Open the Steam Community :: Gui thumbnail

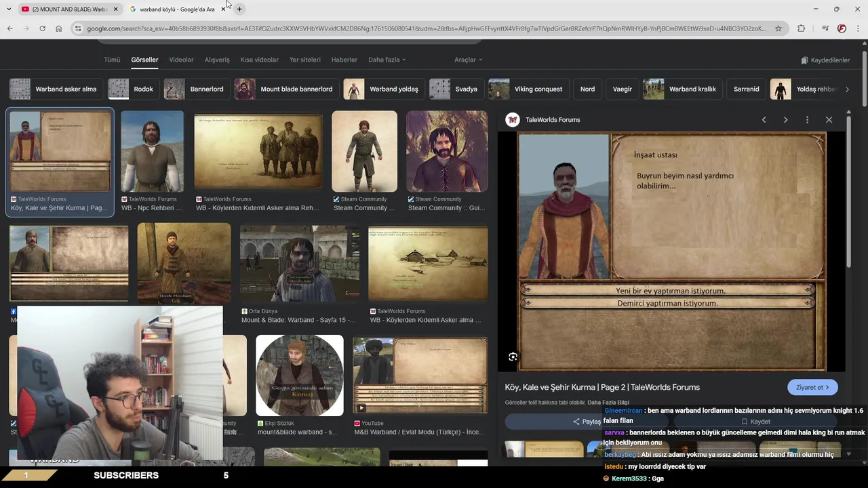click(x=447, y=152)
